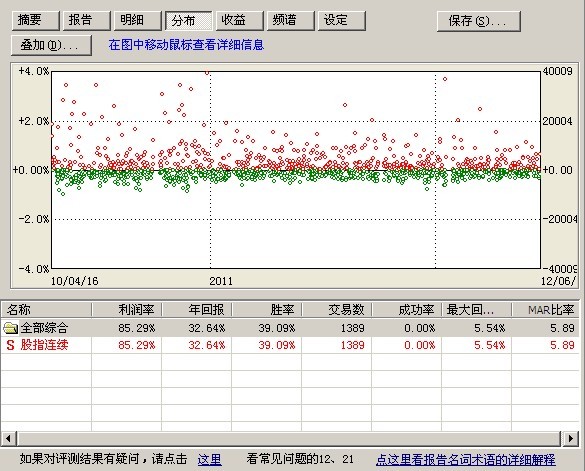Select the 股指连续 row name
This screenshot has width=585, height=471.
[44, 345]
